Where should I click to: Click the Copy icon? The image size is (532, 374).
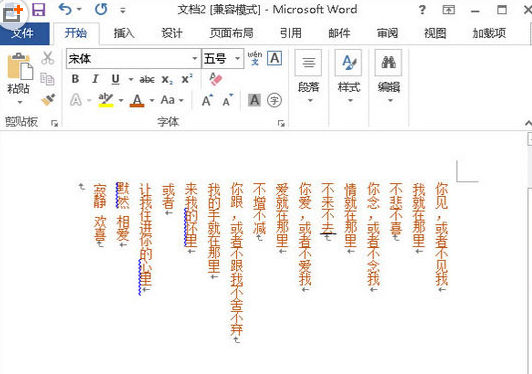47,79
